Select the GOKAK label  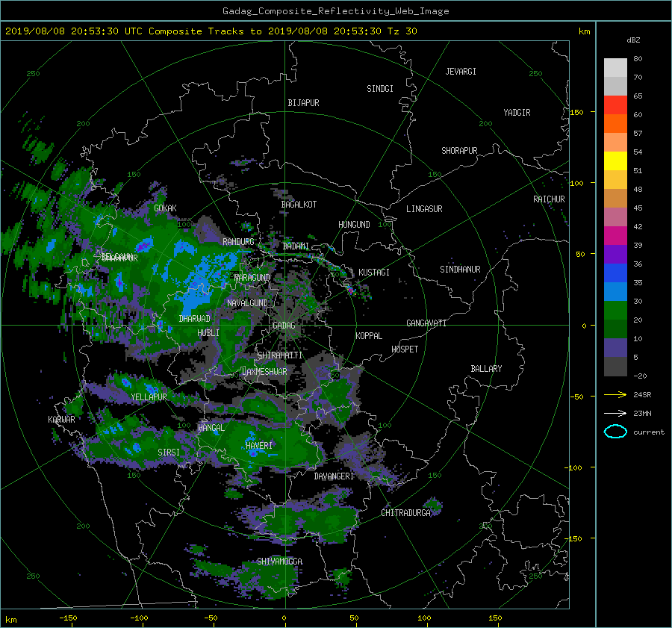click(x=165, y=208)
